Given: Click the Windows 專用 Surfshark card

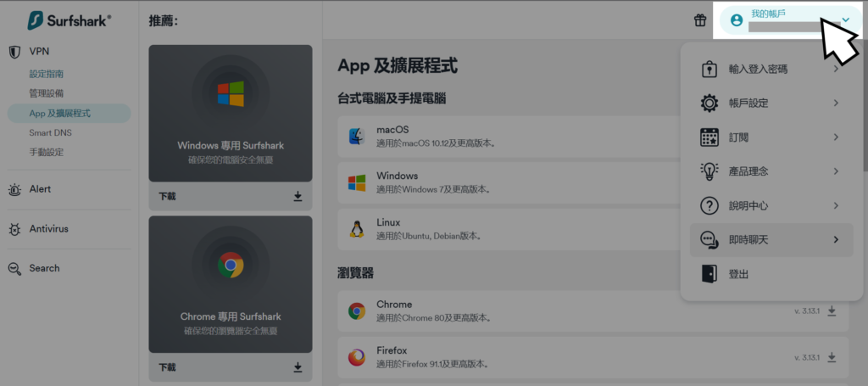Looking at the screenshot, I should pyautogui.click(x=231, y=114).
